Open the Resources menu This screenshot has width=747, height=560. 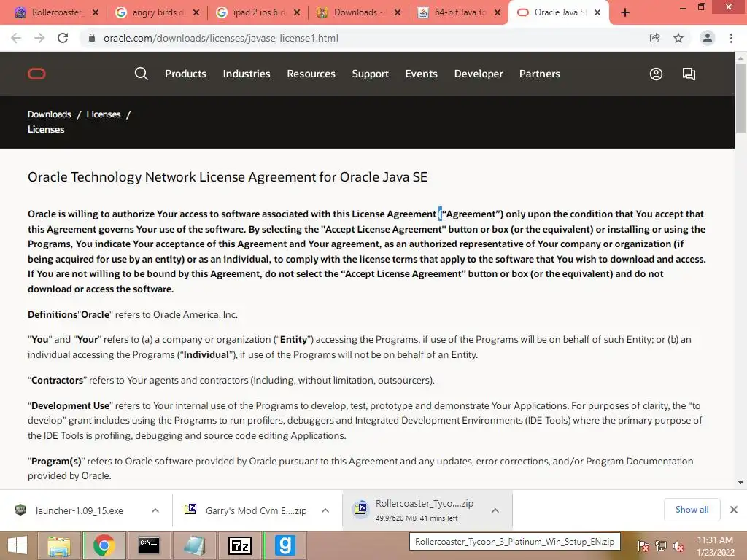click(x=311, y=74)
